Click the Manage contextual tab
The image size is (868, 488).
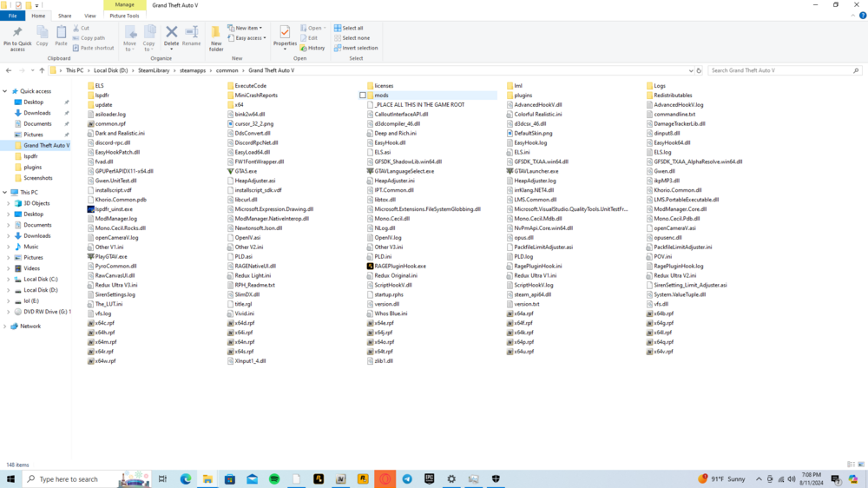[x=124, y=5]
